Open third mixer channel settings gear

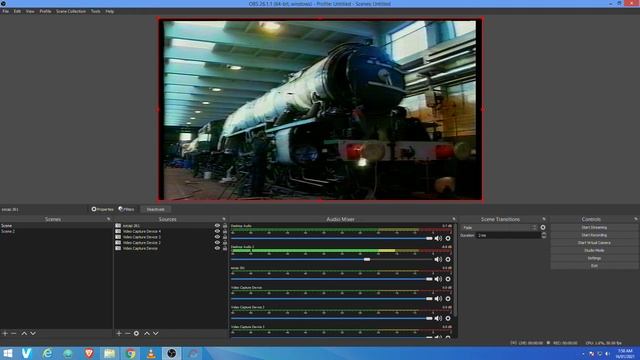pos(448,279)
